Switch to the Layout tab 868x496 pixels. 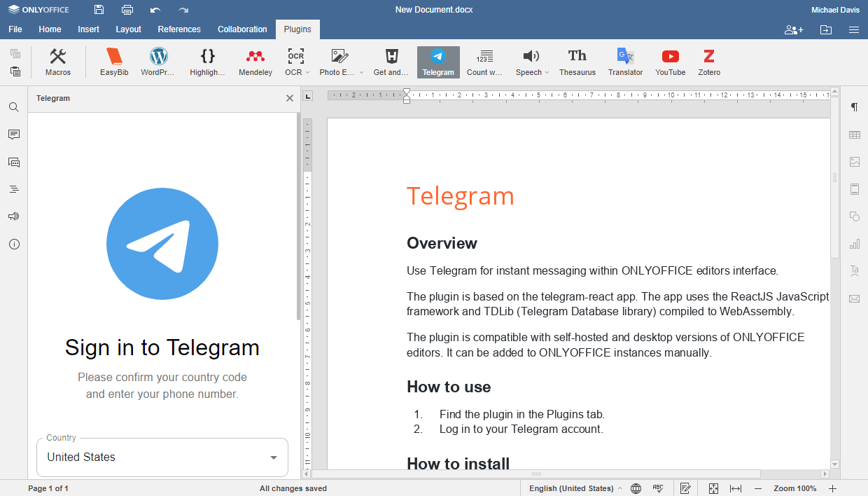[128, 29]
